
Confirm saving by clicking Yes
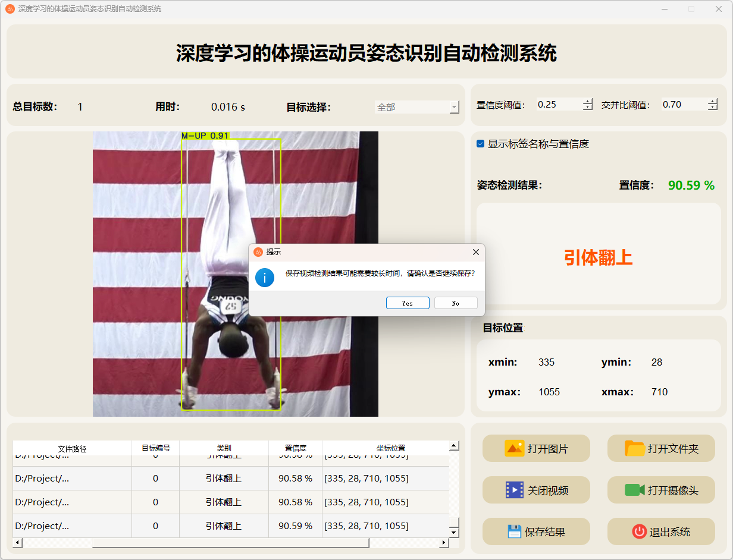pos(408,303)
